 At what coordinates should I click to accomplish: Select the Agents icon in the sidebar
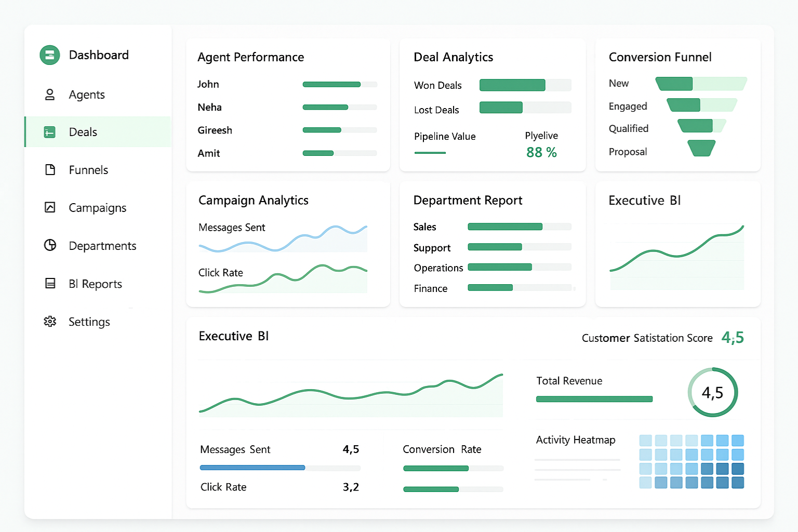click(x=49, y=95)
